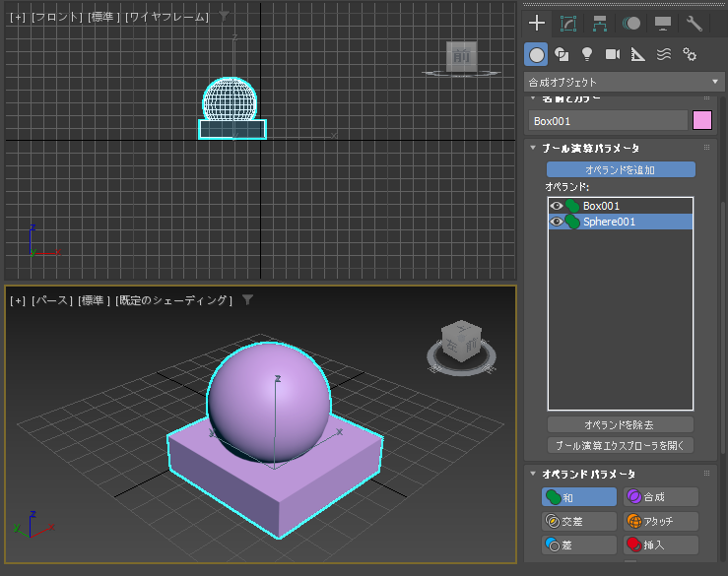Open the 合成オブジェクト category dropdown
Image resolution: width=728 pixels, height=576 pixels.
624,82
